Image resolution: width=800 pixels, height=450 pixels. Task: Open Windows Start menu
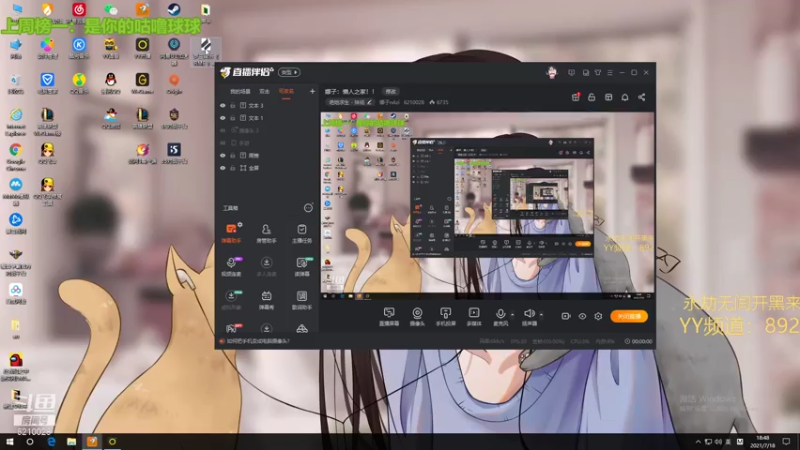[9, 442]
